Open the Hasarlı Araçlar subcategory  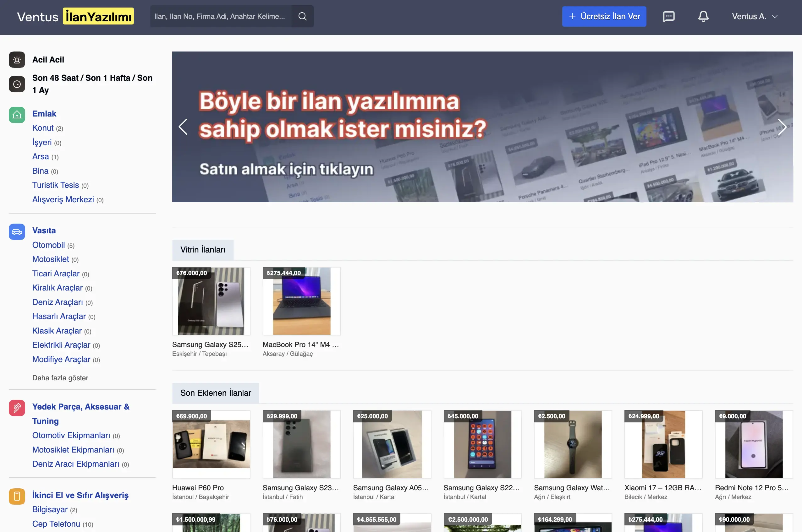coord(59,316)
